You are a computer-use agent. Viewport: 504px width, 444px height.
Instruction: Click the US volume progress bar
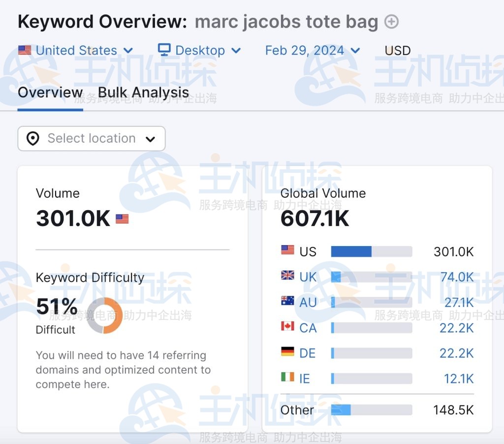pyautogui.click(x=371, y=252)
